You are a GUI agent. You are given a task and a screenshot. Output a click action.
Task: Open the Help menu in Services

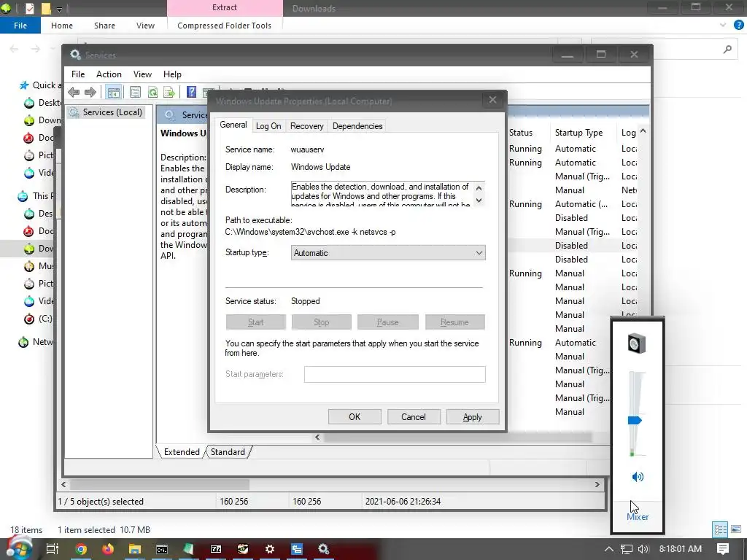(x=172, y=74)
